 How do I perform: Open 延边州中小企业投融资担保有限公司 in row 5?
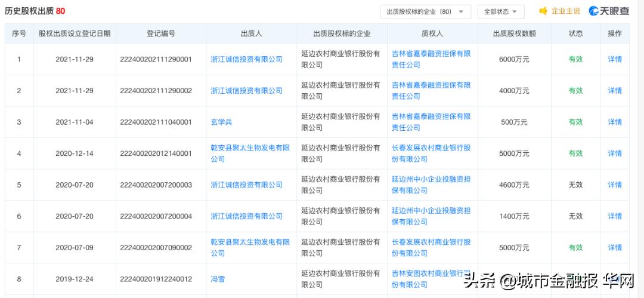click(431, 185)
